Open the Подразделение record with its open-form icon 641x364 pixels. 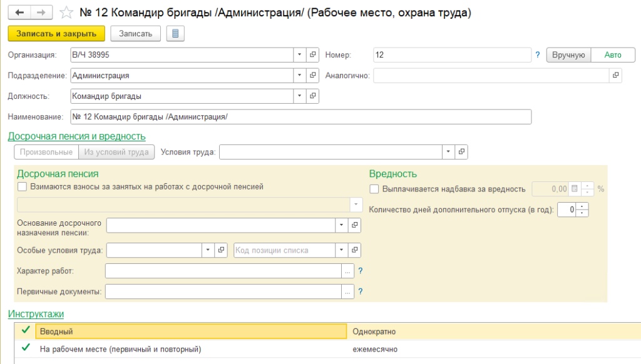coord(313,75)
